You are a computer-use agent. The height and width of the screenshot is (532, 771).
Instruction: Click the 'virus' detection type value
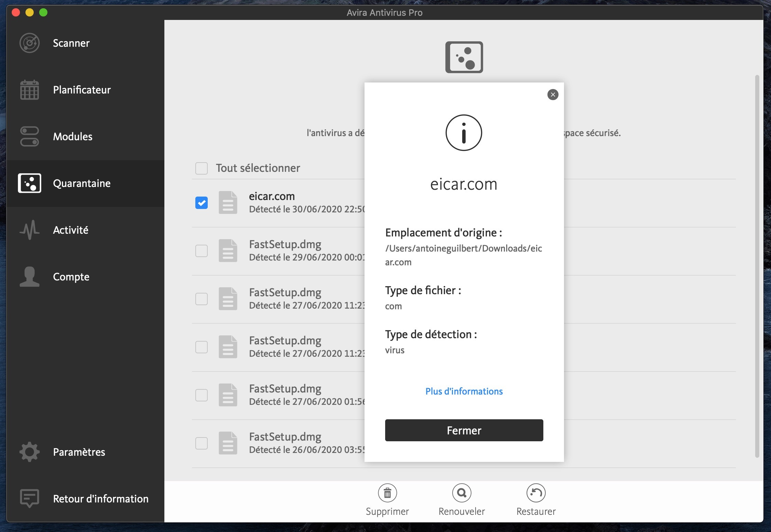tap(395, 350)
